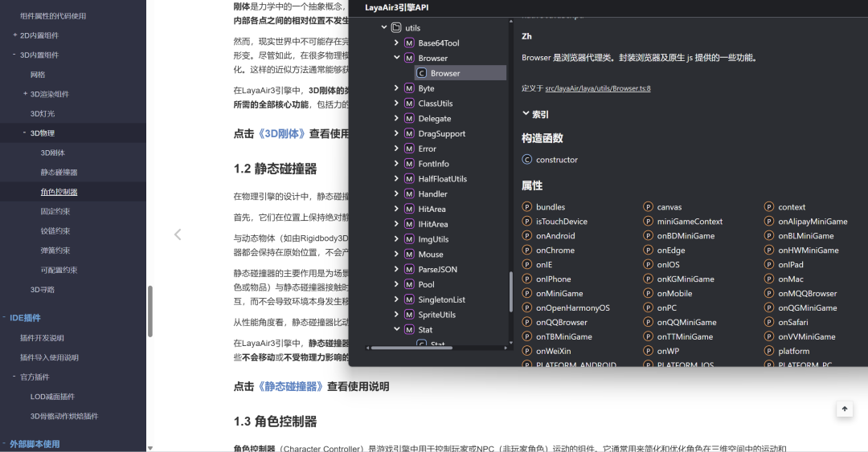Expand the SingletonList tree node

[x=396, y=299]
